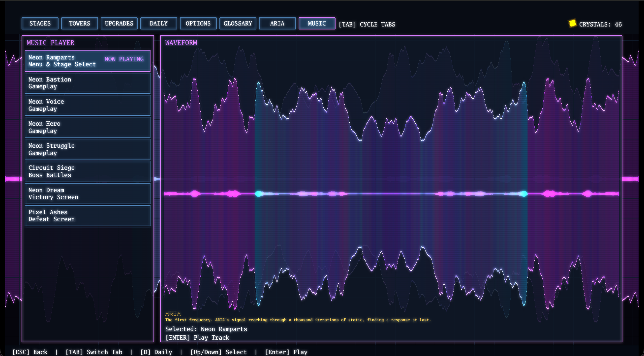
Task: Select the Neon Struggle track
Action: pyautogui.click(x=88, y=149)
